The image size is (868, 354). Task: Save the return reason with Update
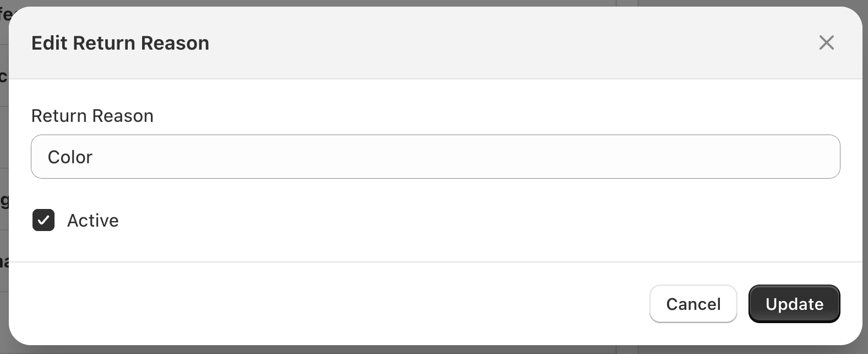794,304
